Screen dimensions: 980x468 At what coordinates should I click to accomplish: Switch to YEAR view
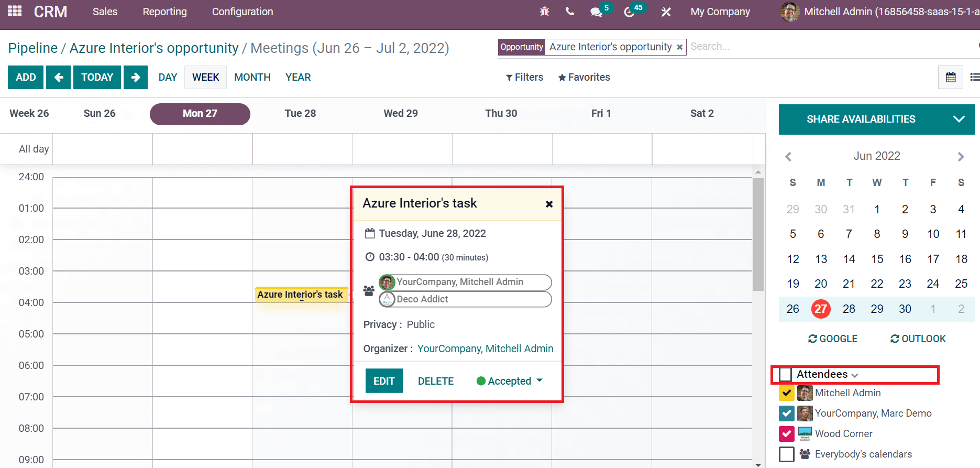click(298, 77)
